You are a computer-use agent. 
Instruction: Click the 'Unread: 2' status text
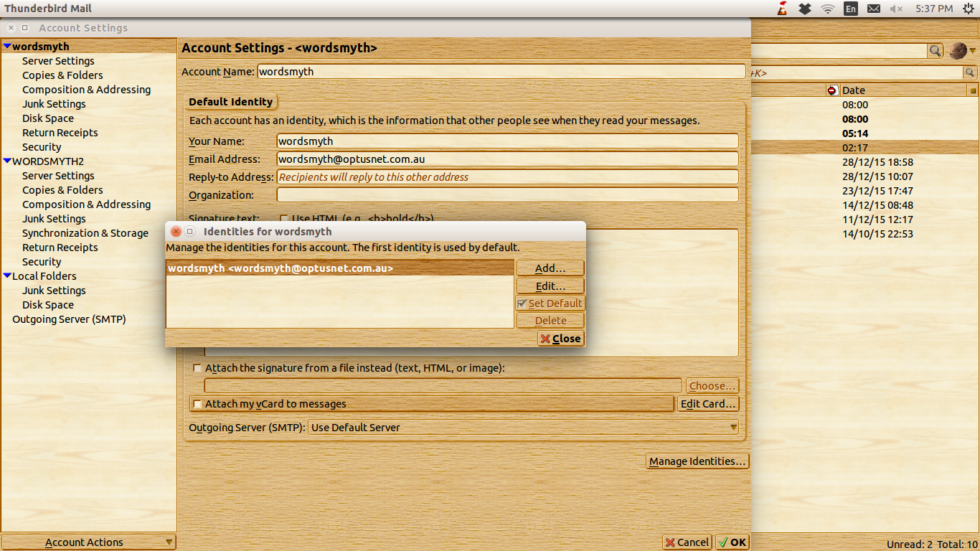(x=910, y=545)
